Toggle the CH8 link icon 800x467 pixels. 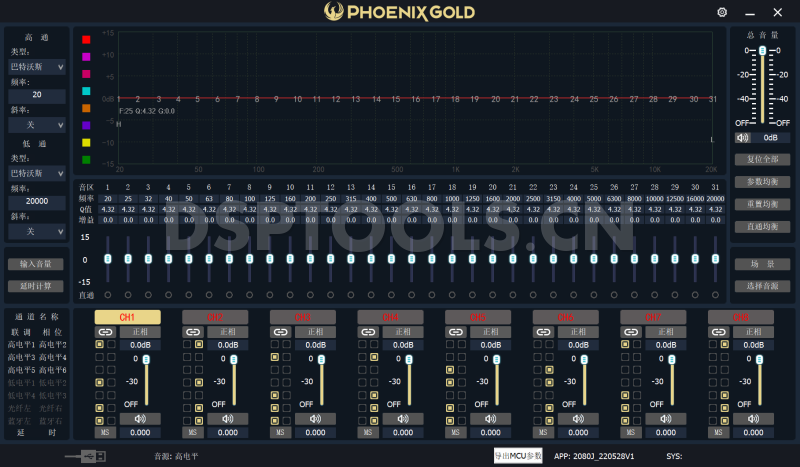[x=718, y=332]
